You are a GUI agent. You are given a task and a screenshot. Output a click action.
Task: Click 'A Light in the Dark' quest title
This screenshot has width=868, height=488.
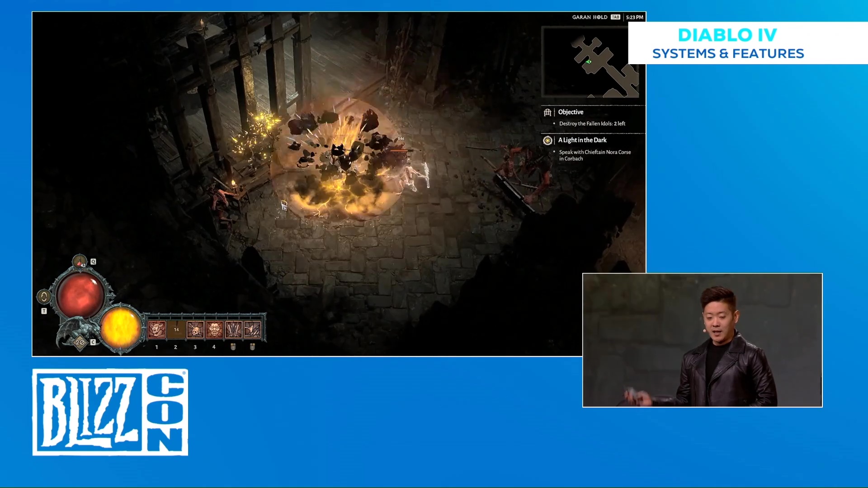point(582,140)
